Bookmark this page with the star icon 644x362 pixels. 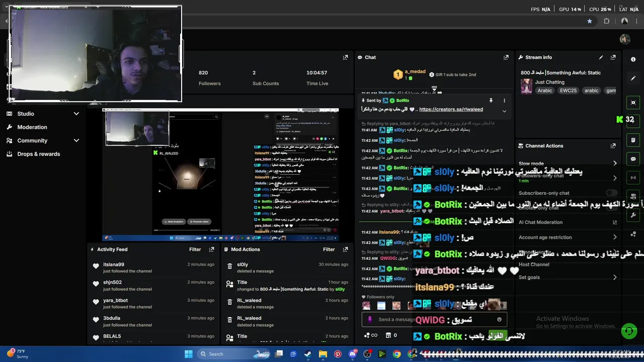pyautogui.click(x=590, y=21)
